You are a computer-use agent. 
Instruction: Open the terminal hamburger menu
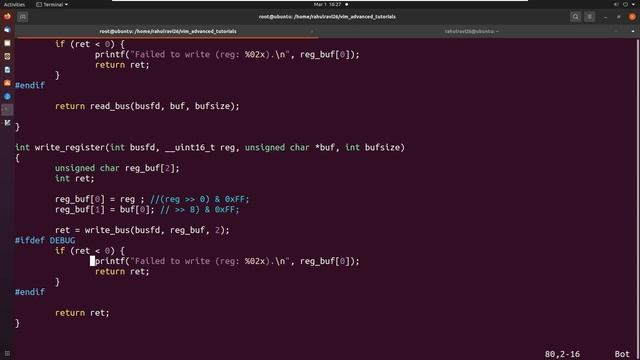589,17
